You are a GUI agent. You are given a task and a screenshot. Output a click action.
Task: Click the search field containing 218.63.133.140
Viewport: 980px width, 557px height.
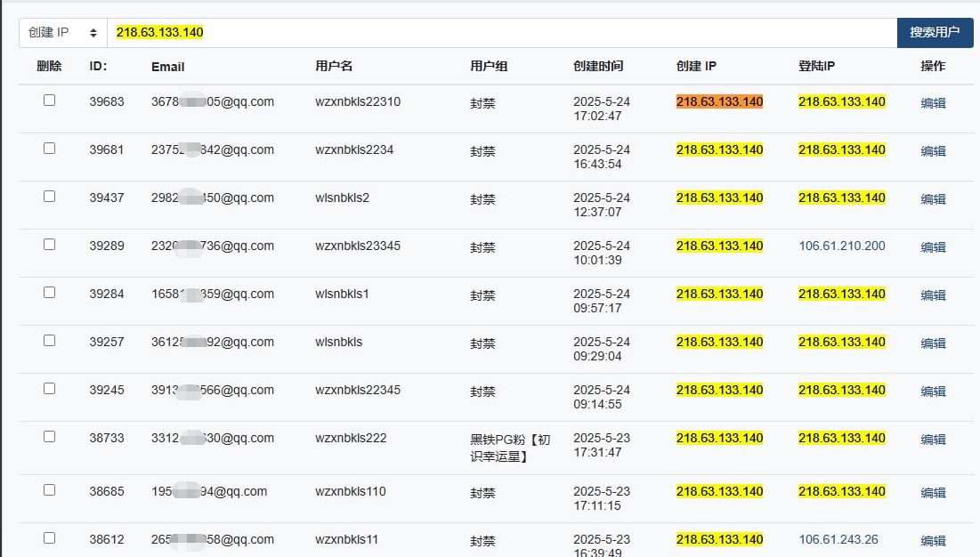[x=502, y=32]
